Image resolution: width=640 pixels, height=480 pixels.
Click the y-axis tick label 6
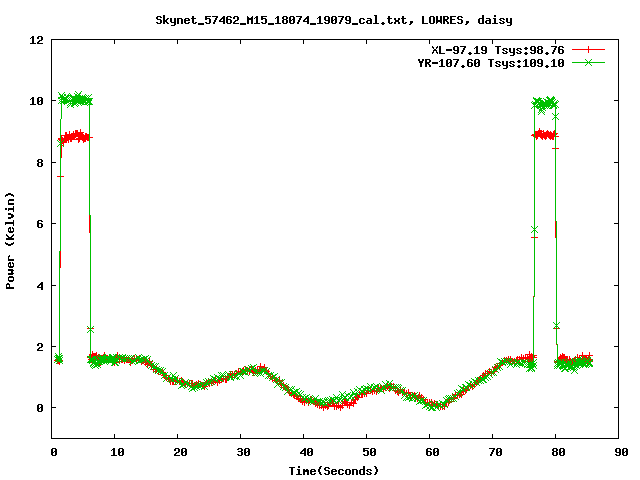click(x=40, y=224)
